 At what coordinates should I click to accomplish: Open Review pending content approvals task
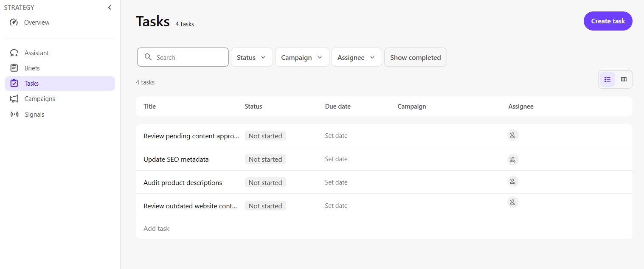click(191, 136)
